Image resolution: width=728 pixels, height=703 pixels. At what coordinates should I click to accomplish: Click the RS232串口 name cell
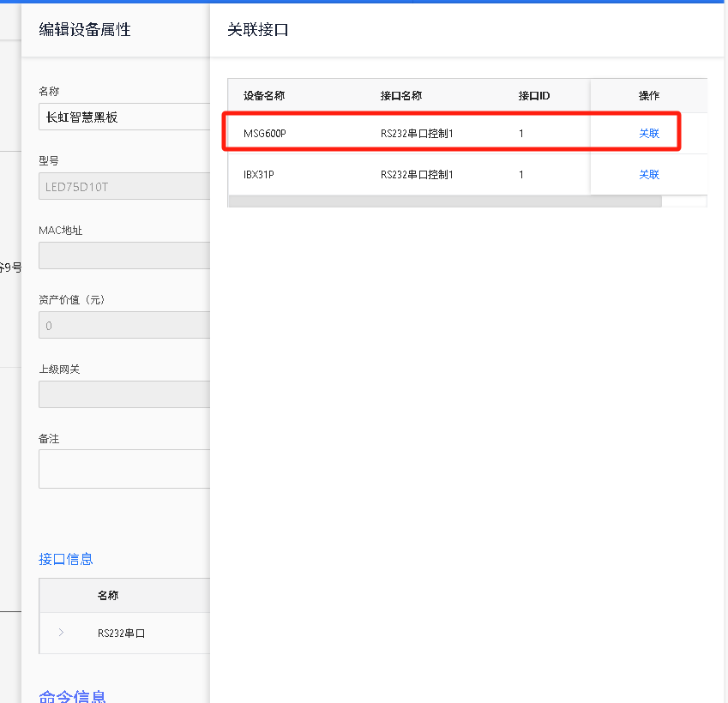122,634
